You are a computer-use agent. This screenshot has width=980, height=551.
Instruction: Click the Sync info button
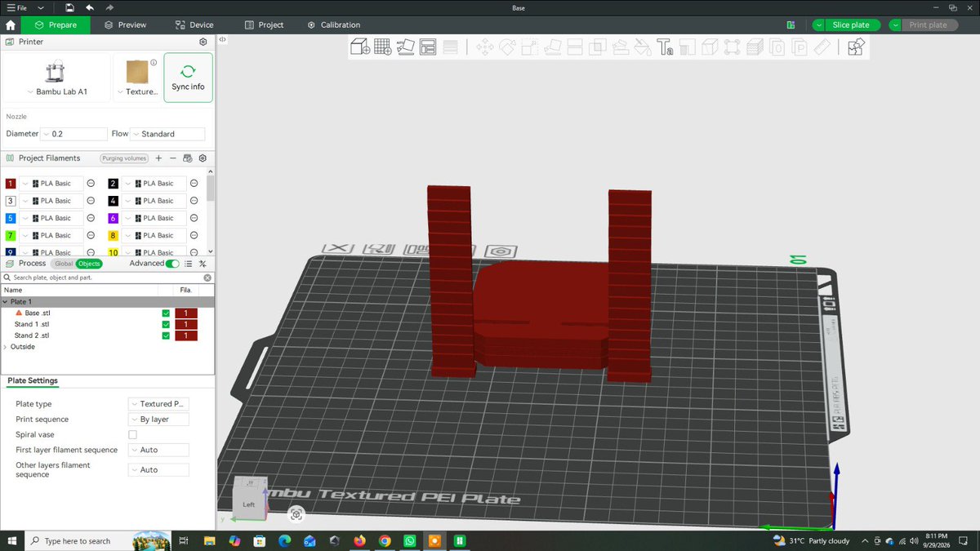point(188,78)
